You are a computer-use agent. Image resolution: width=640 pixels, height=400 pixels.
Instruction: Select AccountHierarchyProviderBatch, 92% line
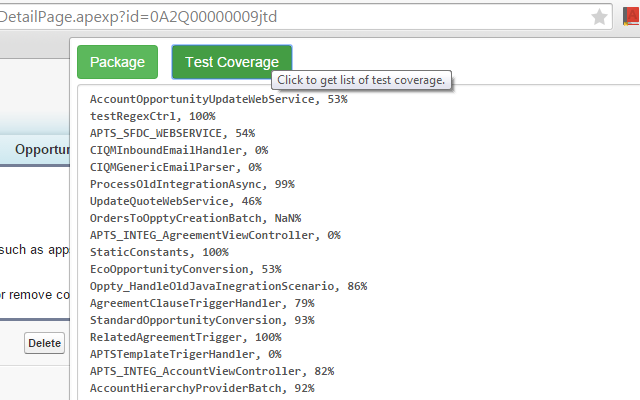click(202, 388)
